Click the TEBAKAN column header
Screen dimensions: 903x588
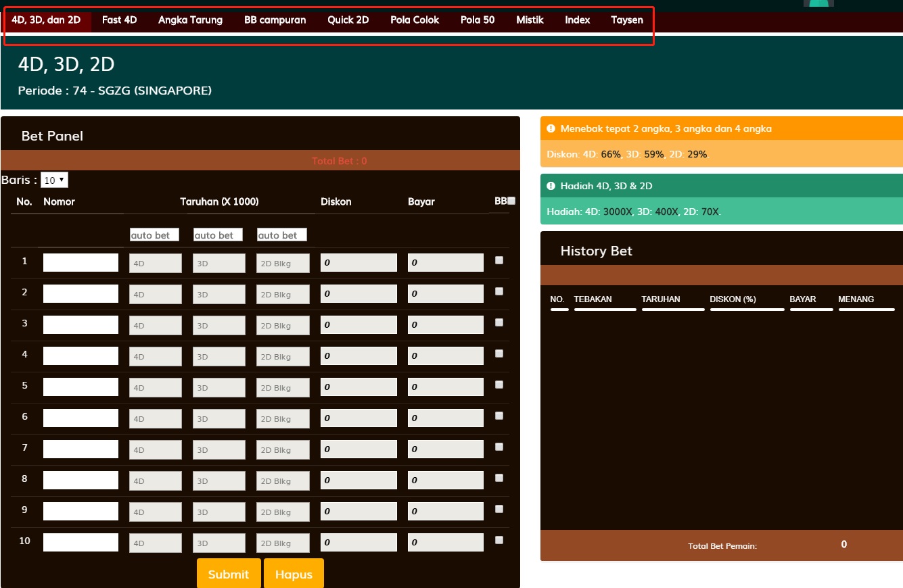coord(593,299)
